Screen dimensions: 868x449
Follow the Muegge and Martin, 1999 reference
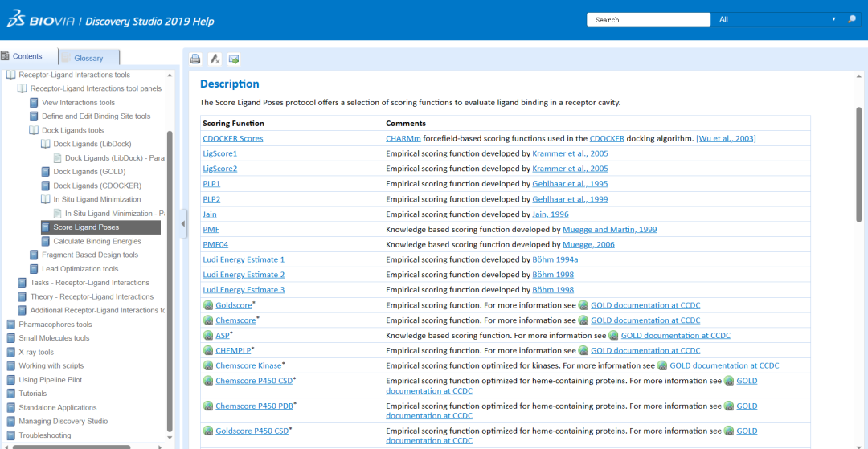[609, 230]
